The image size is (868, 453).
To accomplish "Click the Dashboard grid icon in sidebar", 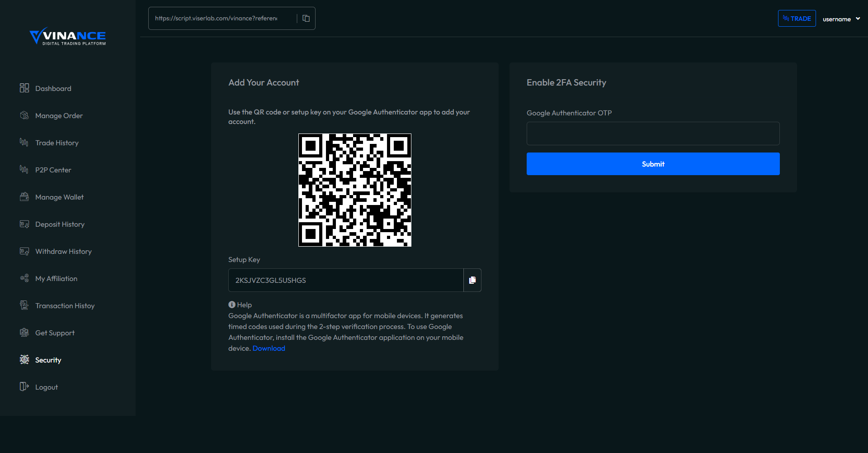I will click(x=24, y=88).
